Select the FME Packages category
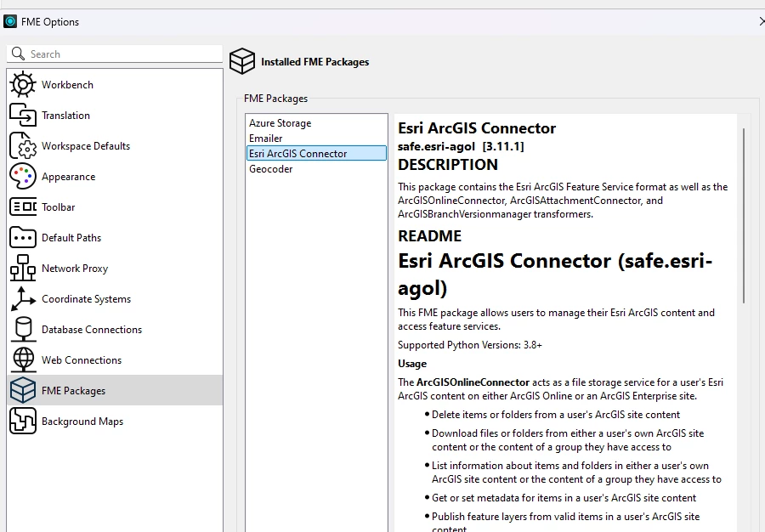 coord(115,390)
